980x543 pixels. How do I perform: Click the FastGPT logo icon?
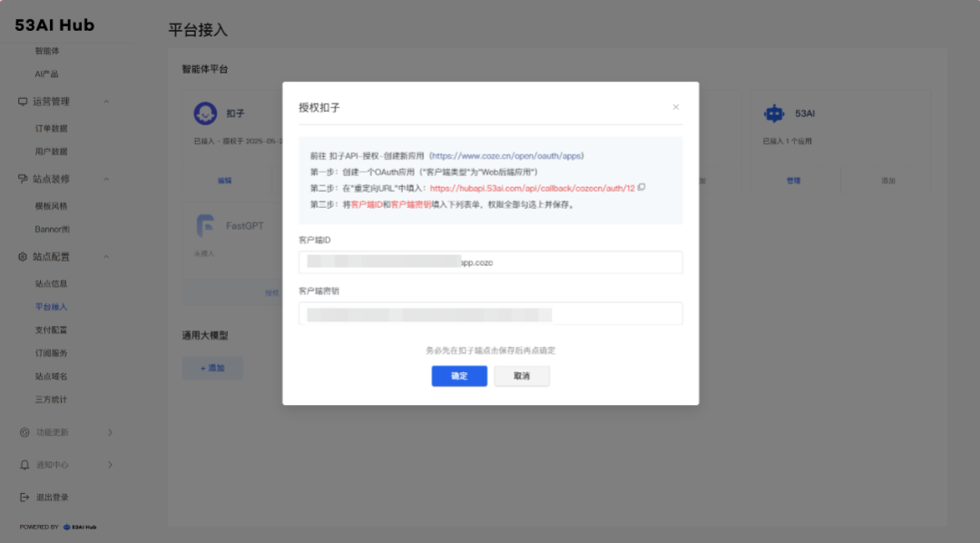tap(205, 225)
